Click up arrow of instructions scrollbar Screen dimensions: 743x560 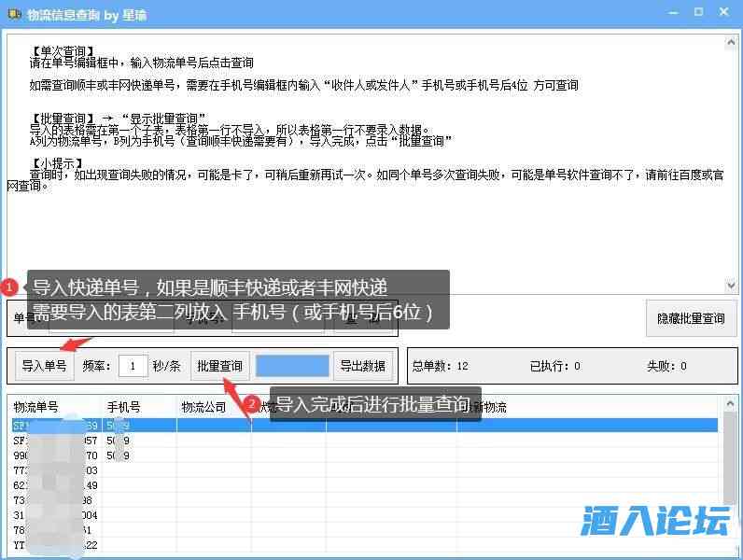(731, 43)
